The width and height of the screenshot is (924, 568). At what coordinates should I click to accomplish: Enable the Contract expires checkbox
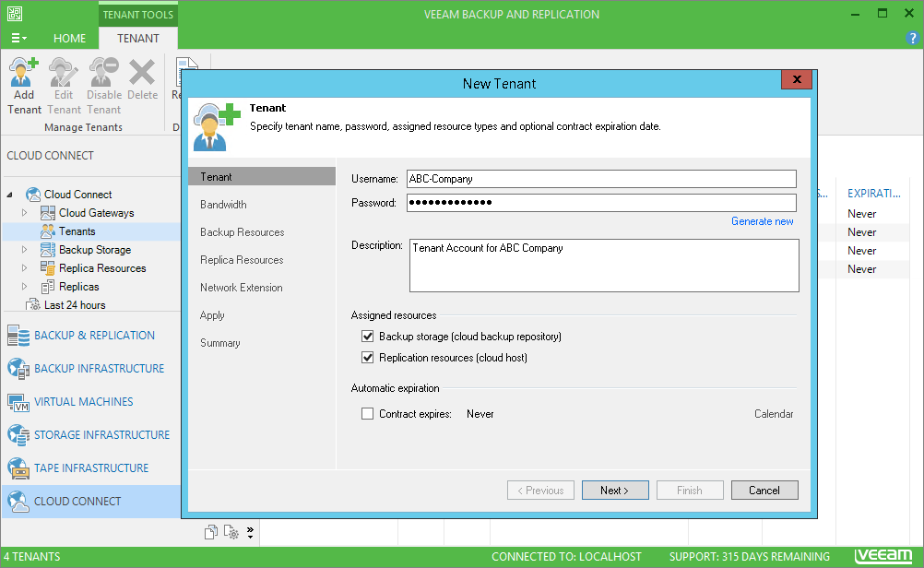pos(368,414)
